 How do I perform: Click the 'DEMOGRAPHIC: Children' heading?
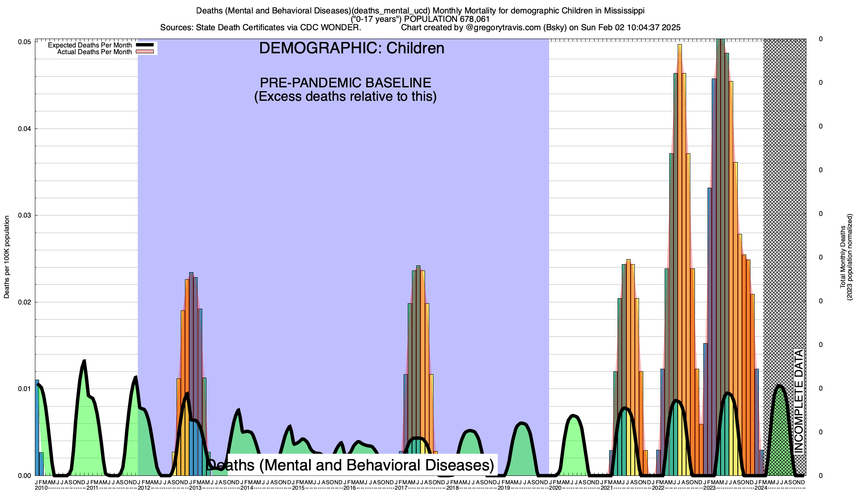[x=351, y=48]
